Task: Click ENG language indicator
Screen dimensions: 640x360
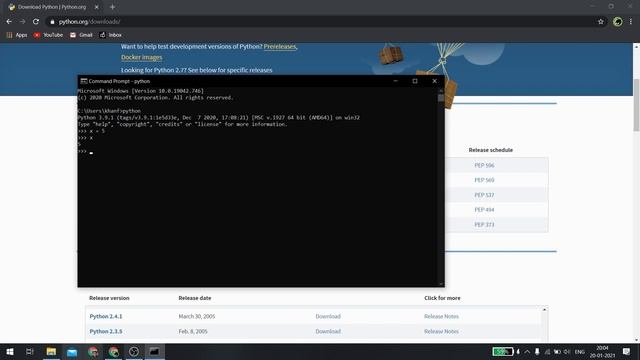Action: pyautogui.click(x=580, y=351)
